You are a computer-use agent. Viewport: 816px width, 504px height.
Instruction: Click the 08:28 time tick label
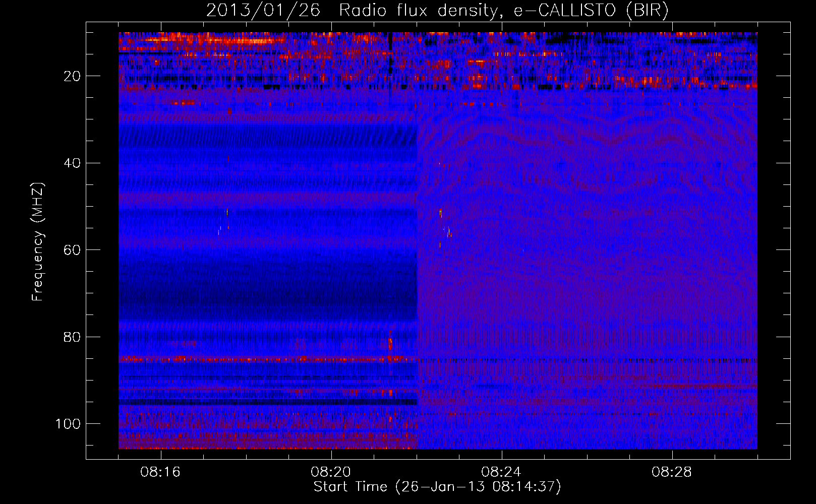(x=672, y=472)
